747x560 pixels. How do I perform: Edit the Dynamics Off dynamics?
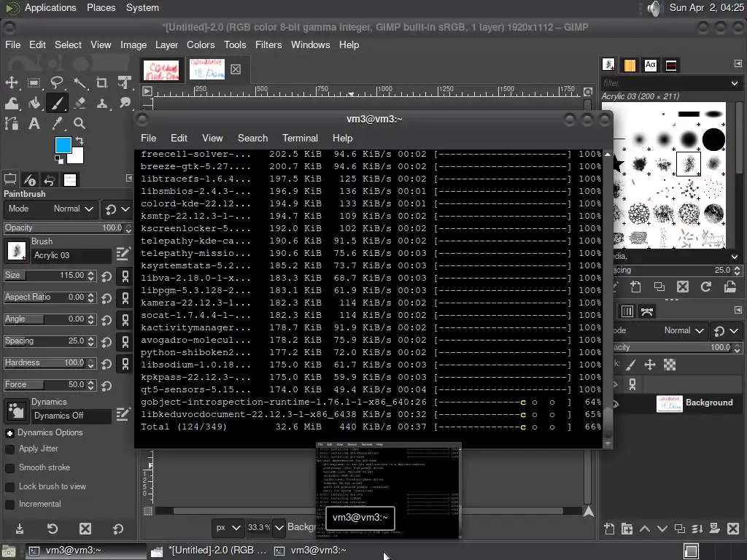[x=123, y=414]
